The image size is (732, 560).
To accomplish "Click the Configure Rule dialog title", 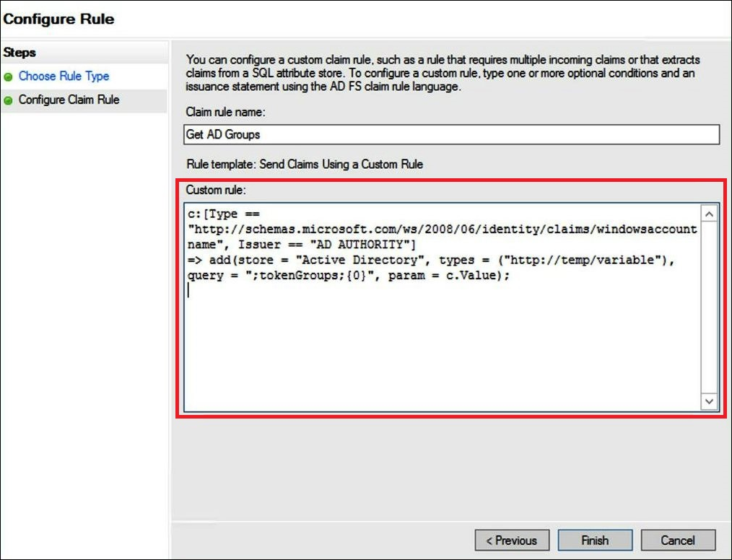I will point(58,19).
